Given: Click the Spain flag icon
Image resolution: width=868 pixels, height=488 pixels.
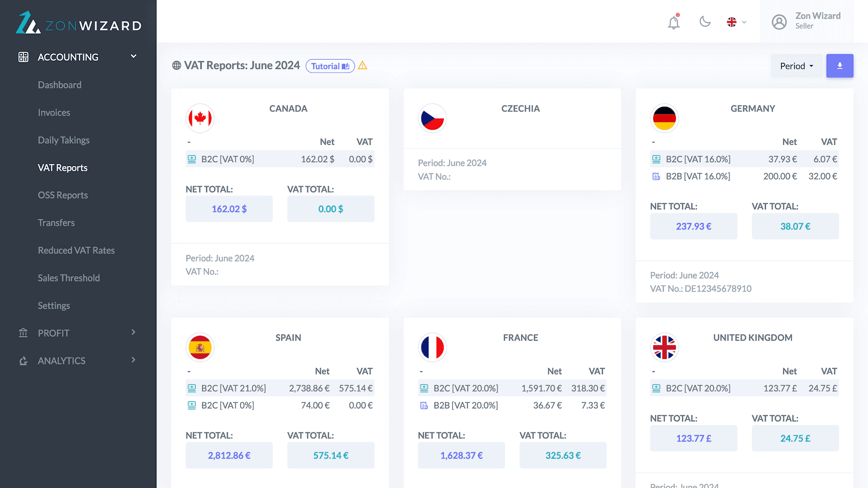Looking at the screenshot, I should [200, 348].
